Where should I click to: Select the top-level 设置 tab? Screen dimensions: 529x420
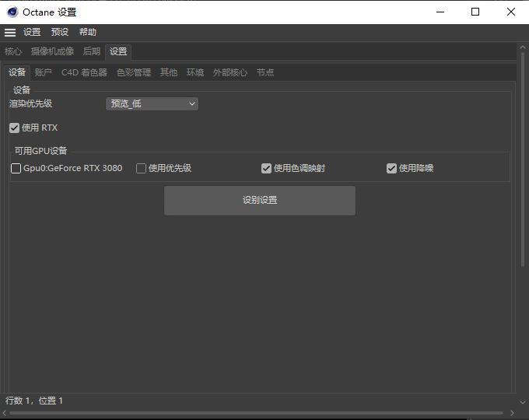(118, 51)
